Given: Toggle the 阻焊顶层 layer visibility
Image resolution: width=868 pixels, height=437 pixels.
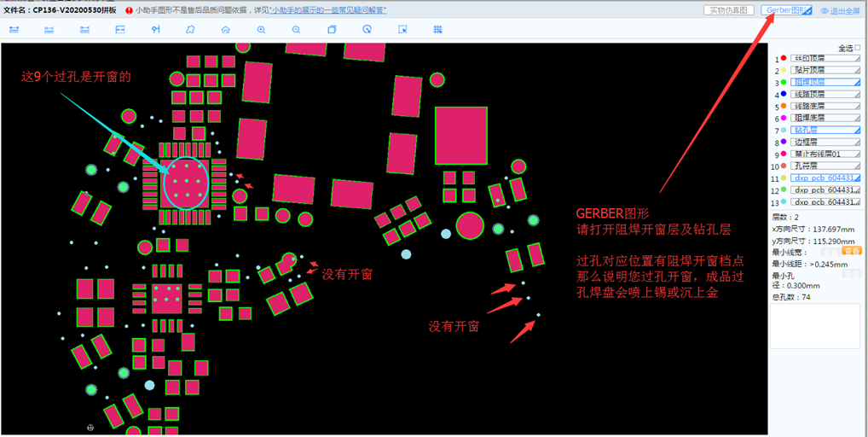Looking at the screenshot, I should (824, 82).
